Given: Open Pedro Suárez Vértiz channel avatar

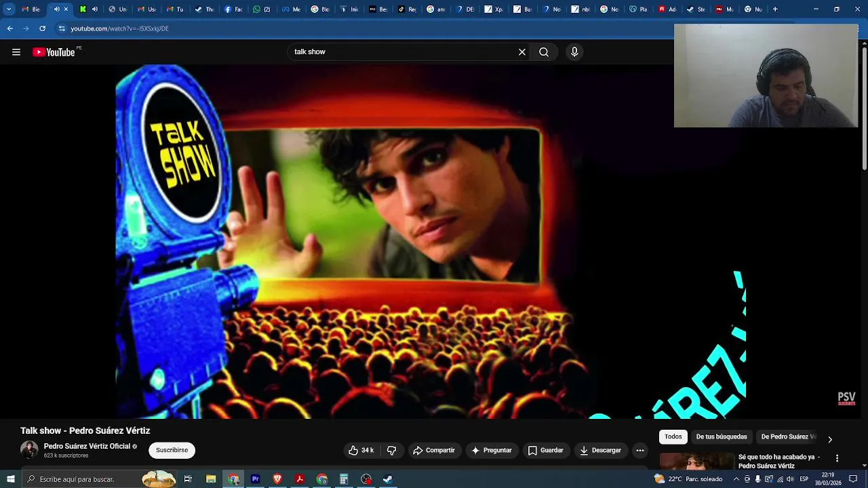Looking at the screenshot, I should click(x=29, y=450).
